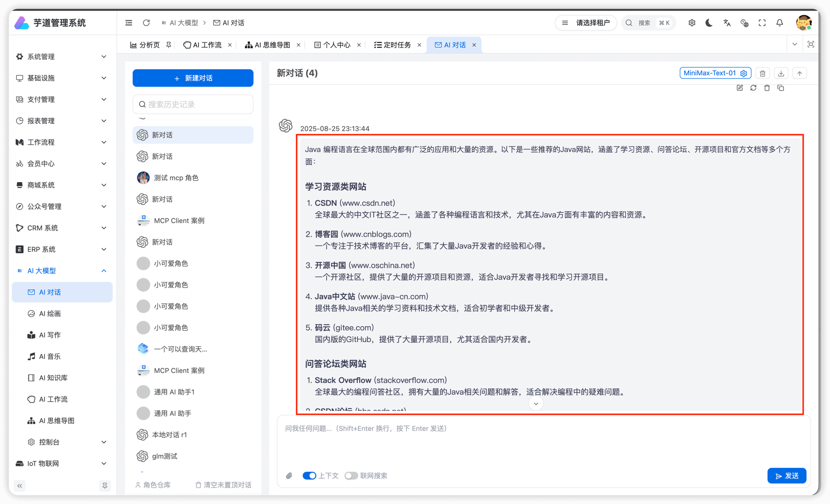The height and width of the screenshot is (504, 830).
Task: Click the edit icon on the AI reply
Action: [x=739, y=88]
